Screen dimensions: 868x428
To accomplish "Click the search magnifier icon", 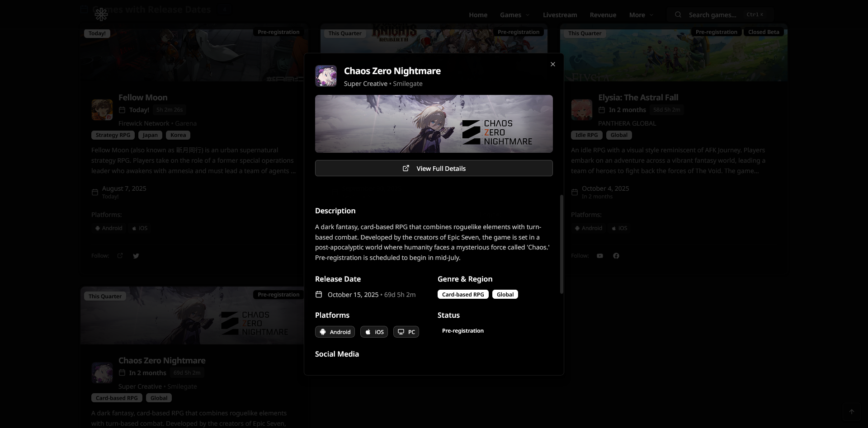I will 678,14.
